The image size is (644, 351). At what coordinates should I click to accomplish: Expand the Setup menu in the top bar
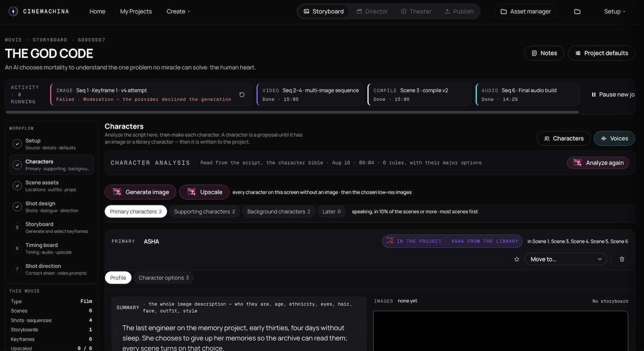614,11
